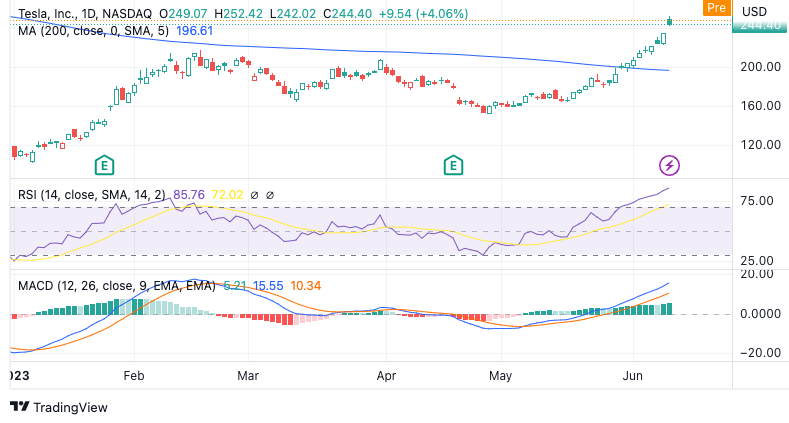Screen dimensions: 789x423
Task: Click the RSI value 85.76
Action: click(189, 195)
